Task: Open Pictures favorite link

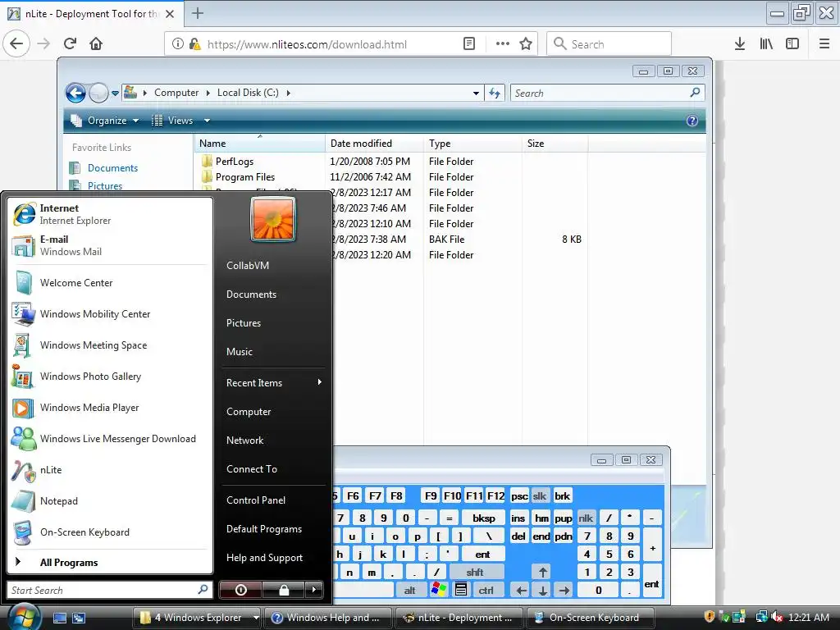Action: pos(104,185)
